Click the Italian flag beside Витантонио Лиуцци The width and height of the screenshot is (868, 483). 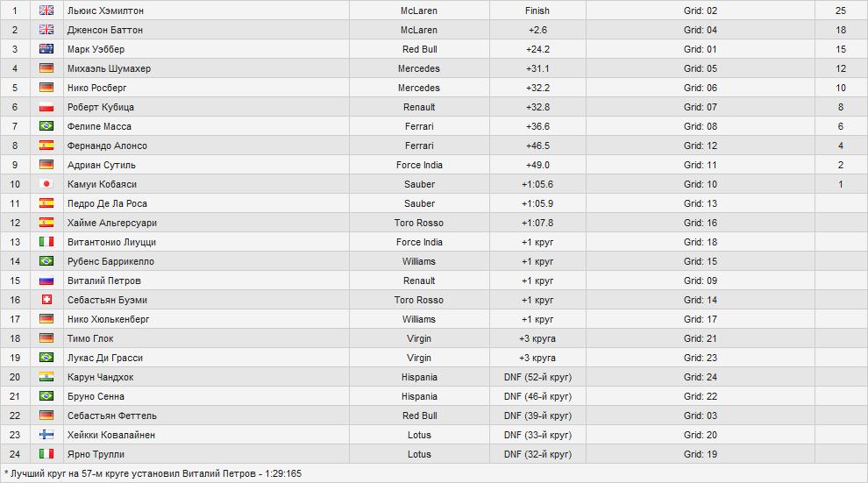coord(46,242)
